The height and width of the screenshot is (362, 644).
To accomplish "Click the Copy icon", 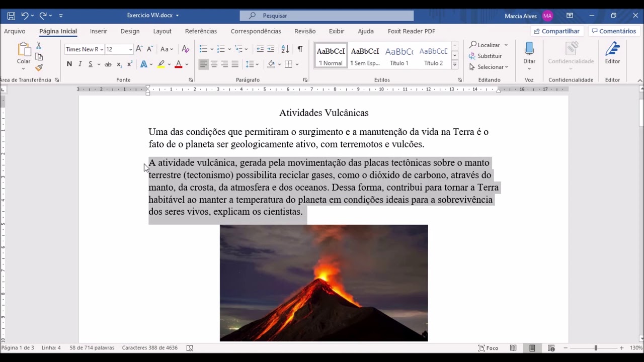I will click(x=39, y=56).
